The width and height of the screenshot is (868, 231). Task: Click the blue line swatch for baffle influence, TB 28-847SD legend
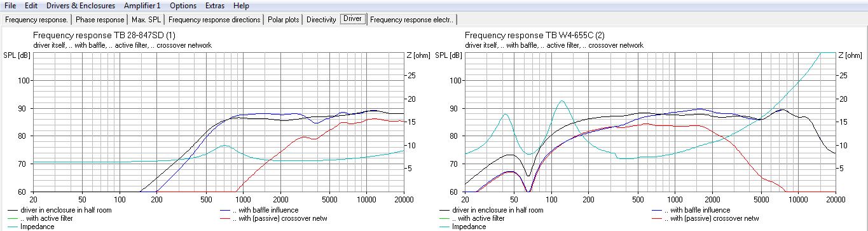point(224,210)
